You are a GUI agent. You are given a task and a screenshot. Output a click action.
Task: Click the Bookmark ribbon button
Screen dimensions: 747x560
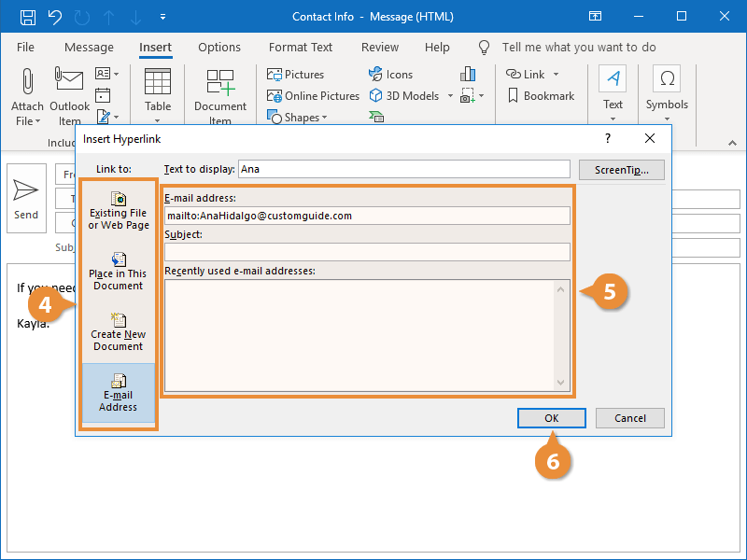click(x=541, y=96)
